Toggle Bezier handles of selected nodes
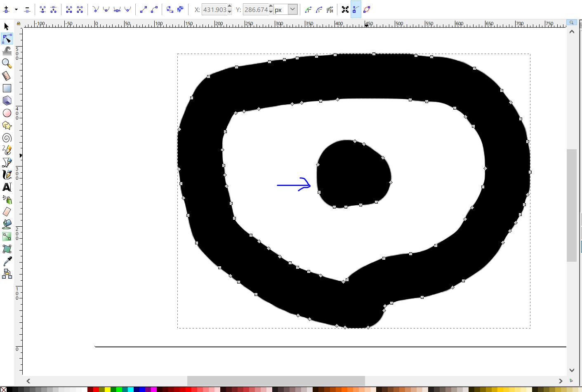The width and height of the screenshot is (582, 392). [x=356, y=9]
